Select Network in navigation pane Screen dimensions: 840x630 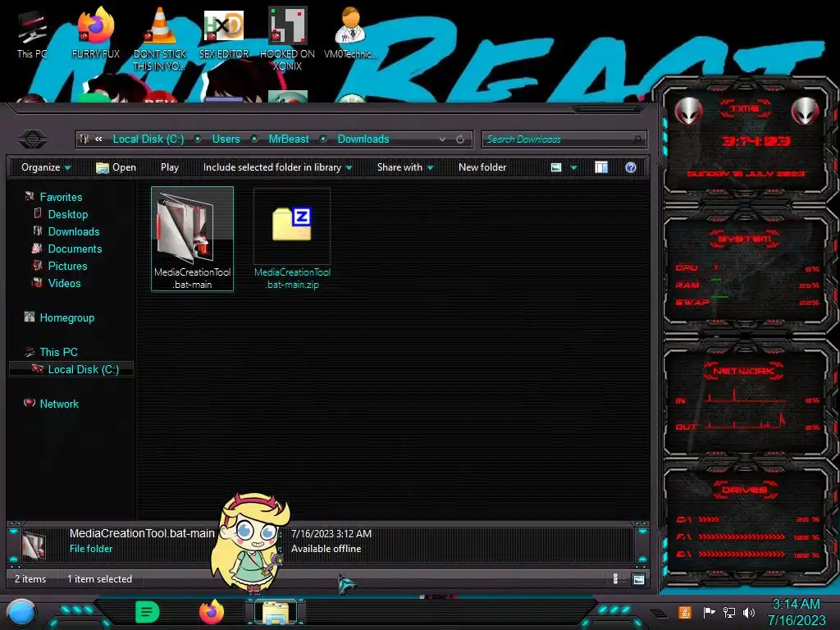pyautogui.click(x=59, y=404)
